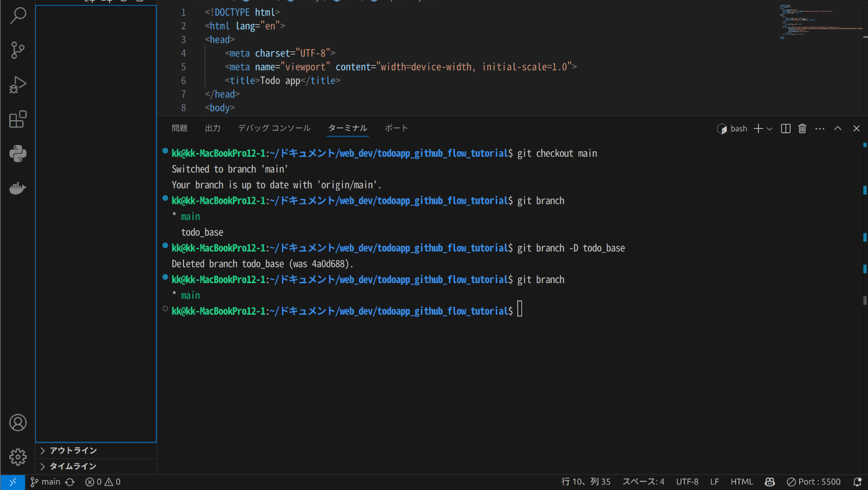
Task: Click the 'git branch -D todo_base' command
Action: pyautogui.click(x=571, y=248)
